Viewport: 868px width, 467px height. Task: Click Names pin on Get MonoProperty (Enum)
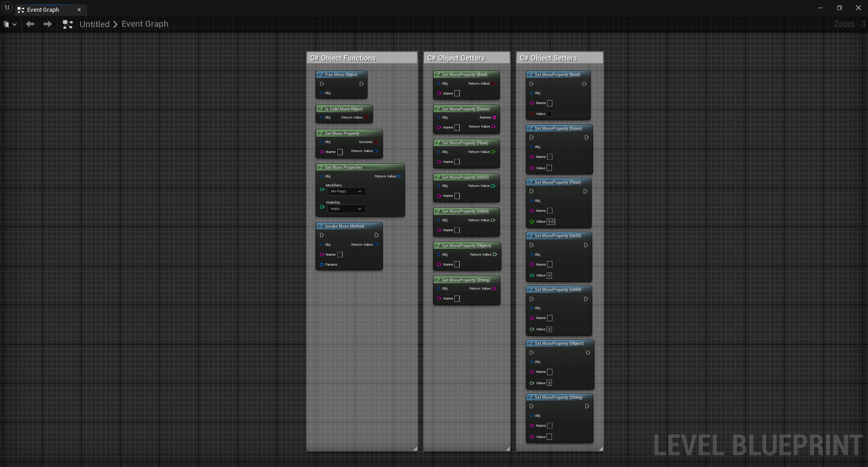click(494, 118)
